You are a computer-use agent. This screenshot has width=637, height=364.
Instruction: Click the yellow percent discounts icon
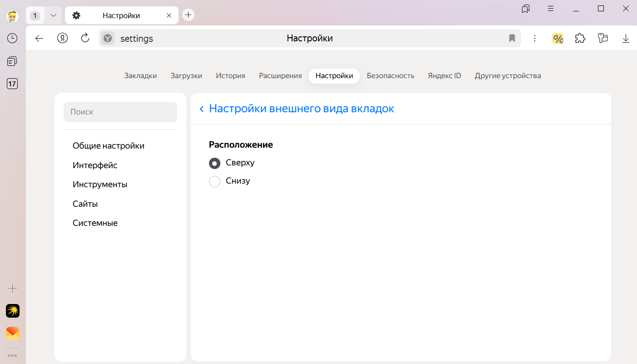coord(557,38)
